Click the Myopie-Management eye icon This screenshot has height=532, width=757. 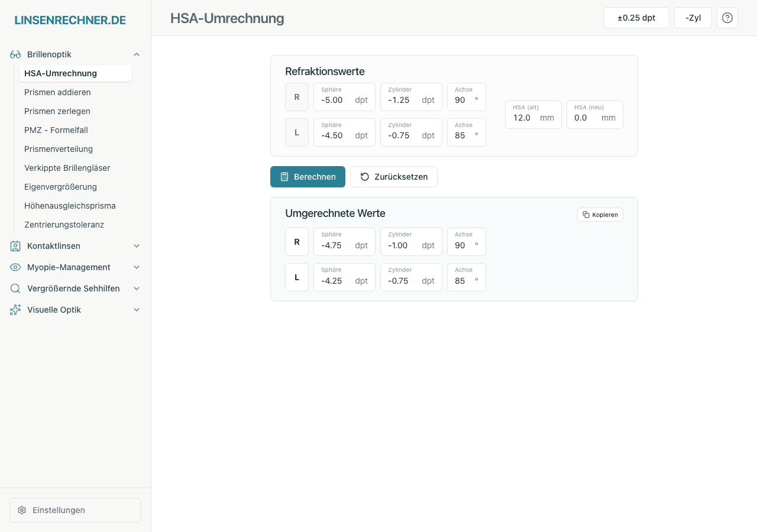pos(15,267)
